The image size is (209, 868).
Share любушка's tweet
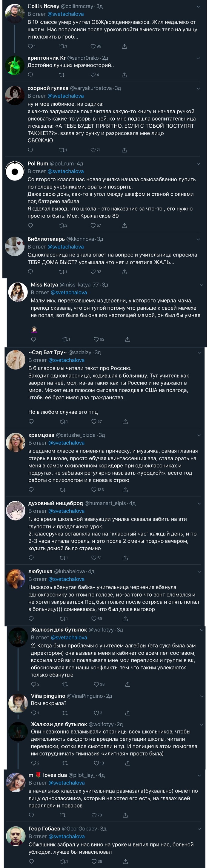coord(125,619)
